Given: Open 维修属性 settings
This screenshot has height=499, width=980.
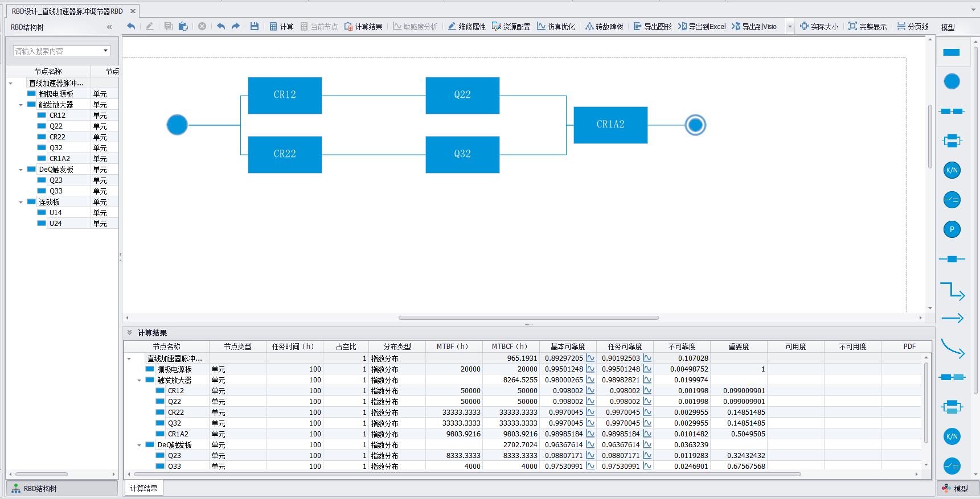Looking at the screenshot, I should [466, 27].
